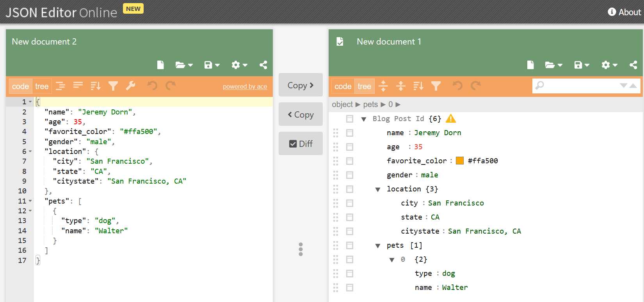
Task: Undo last change in right editor
Action: pos(457,86)
